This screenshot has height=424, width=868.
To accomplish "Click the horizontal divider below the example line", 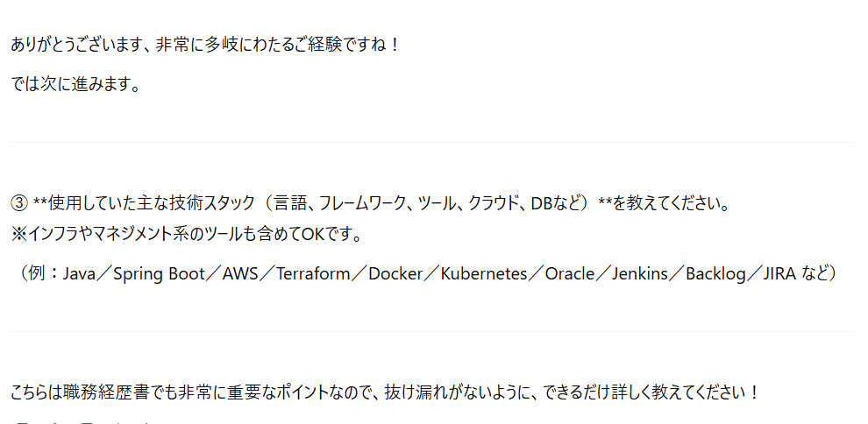I will [x=430, y=332].
